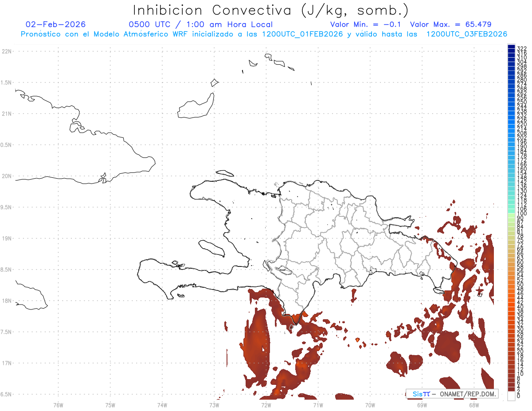Click the darkest blue swatch topping the color scale
The image size is (532, 411).
(x=511, y=47)
